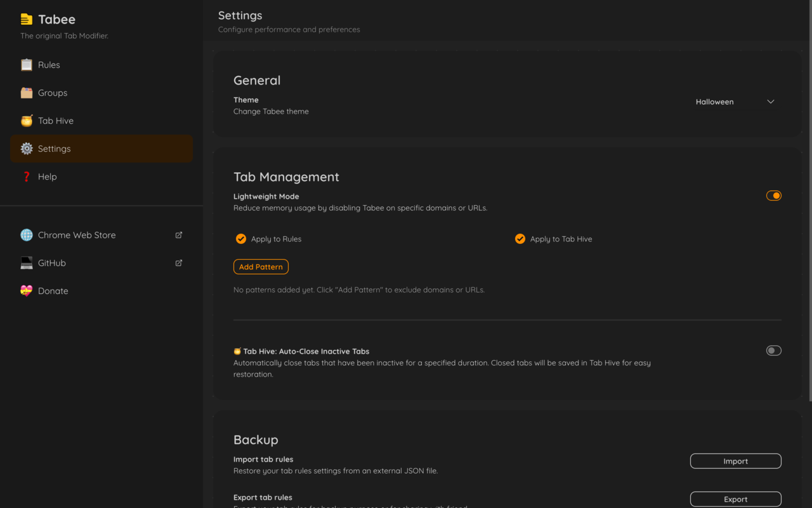812x508 pixels.
Task: Click the Help question mark icon
Action: tap(27, 177)
